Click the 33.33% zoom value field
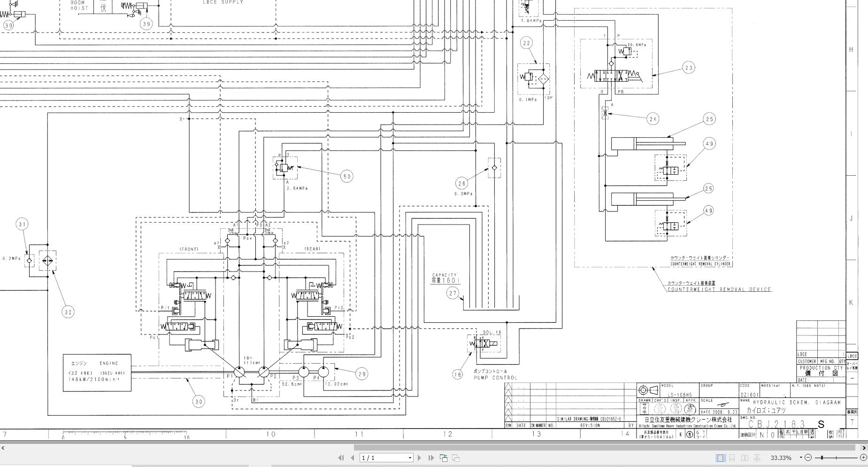868x467 pixels. [781, 458]
